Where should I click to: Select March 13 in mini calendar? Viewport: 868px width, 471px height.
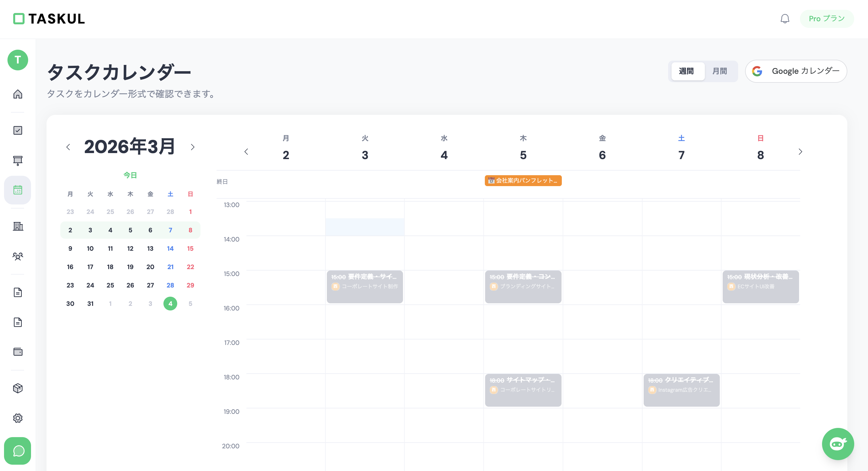tap(150, 248)
